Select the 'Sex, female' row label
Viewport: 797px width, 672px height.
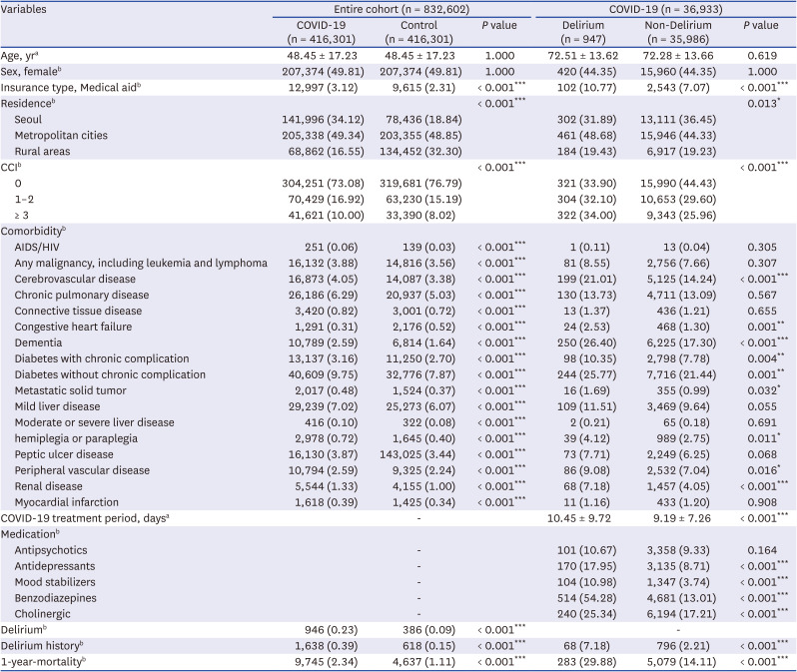coord(31,72)
